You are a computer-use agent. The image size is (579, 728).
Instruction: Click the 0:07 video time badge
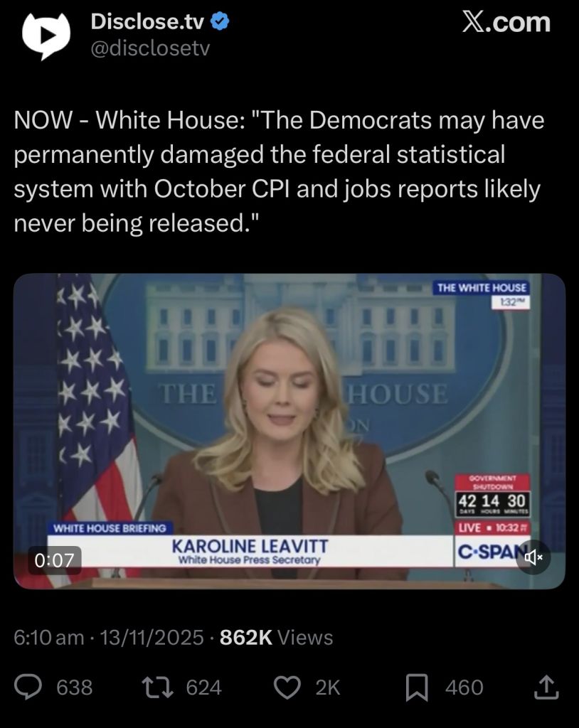coord(55,560)
